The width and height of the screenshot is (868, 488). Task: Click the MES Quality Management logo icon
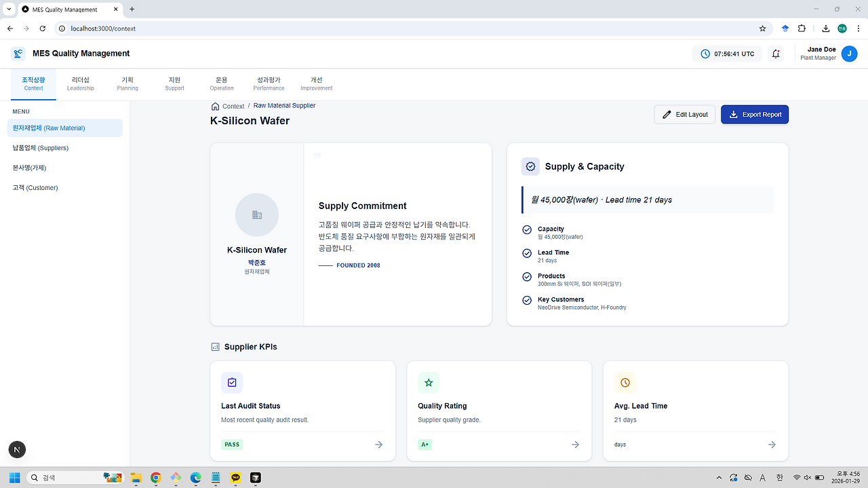[x=18, y=54]
